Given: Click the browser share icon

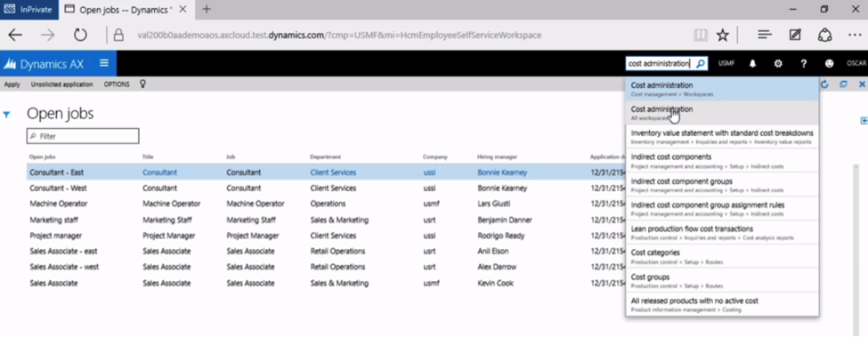Looking at the screenshot, I should 824,35.
